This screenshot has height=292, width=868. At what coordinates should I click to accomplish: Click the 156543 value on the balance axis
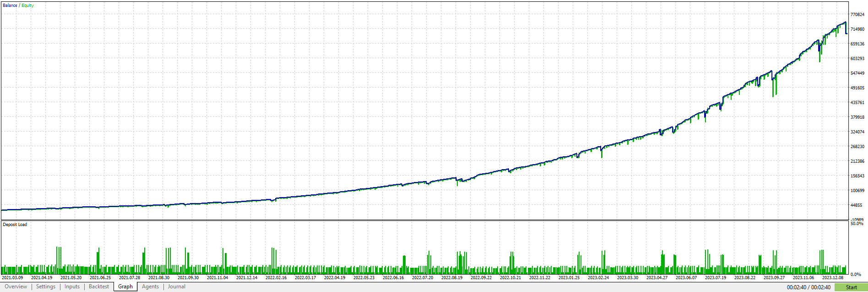coord(857,176)
